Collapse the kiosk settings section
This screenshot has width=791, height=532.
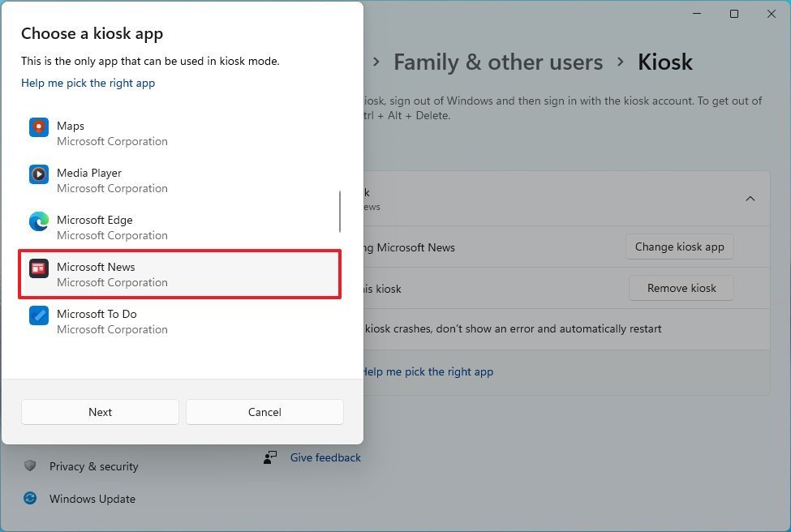[x=750, y=198]
